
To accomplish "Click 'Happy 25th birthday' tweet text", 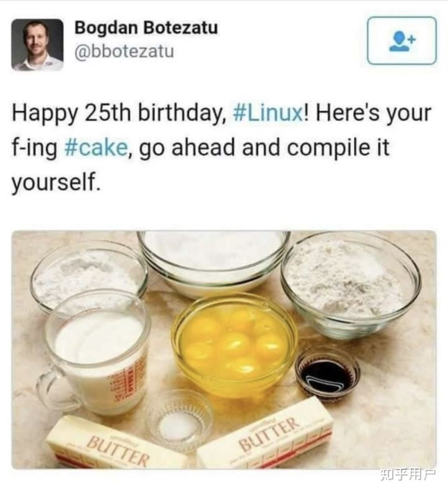I will click(118, 113).
